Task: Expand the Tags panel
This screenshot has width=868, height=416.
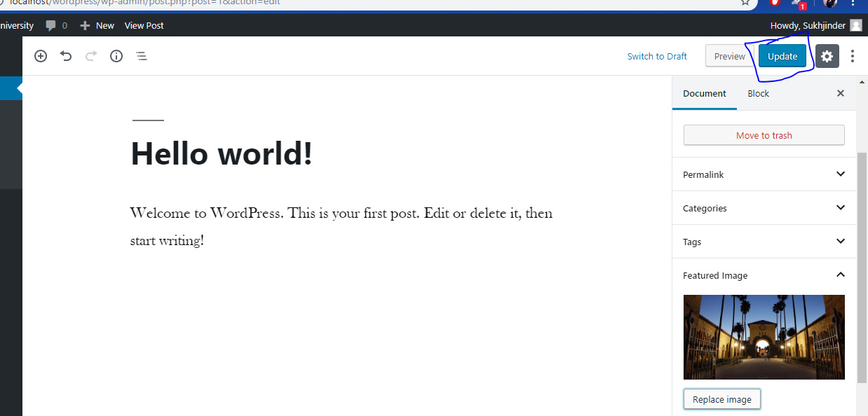Action: tap(764, 242)
